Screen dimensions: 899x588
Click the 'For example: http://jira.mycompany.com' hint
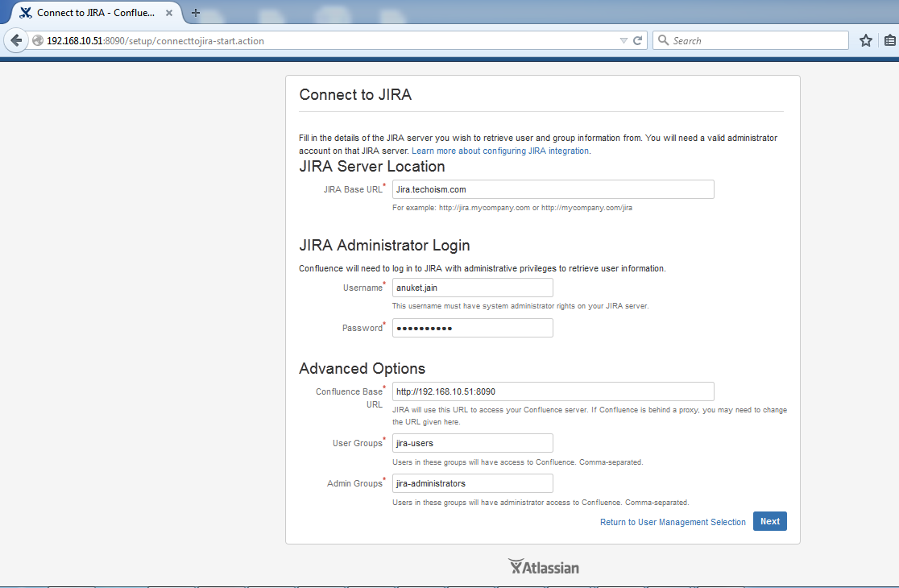[512, 208]
